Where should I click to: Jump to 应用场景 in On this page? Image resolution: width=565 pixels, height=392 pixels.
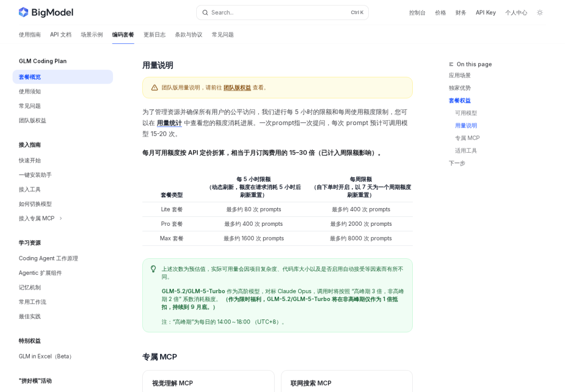(x=459, y=75)
